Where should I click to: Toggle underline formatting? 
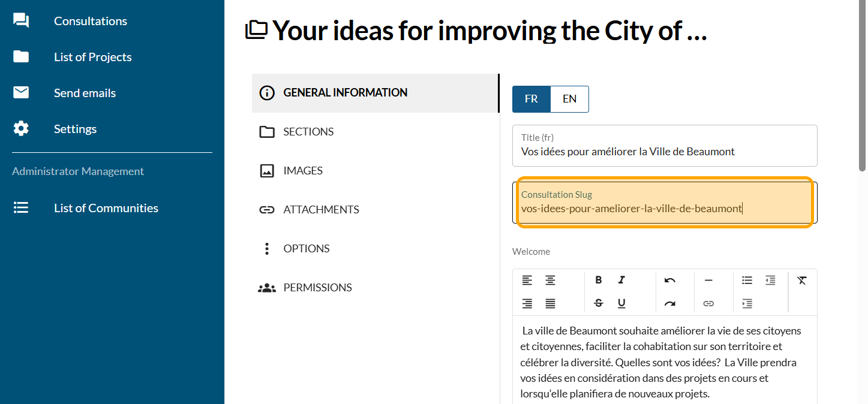coord(621,304)
